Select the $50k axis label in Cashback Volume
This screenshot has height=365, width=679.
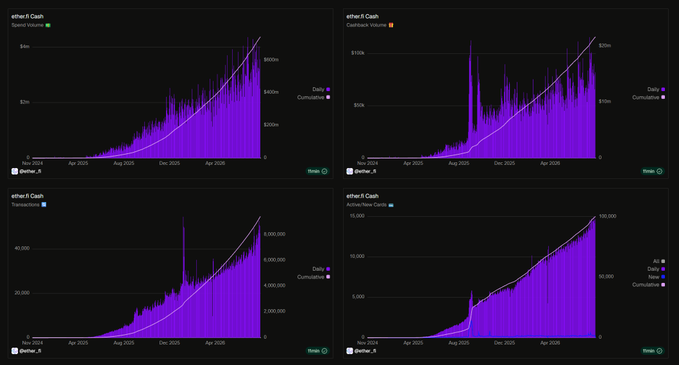(359, 105)
